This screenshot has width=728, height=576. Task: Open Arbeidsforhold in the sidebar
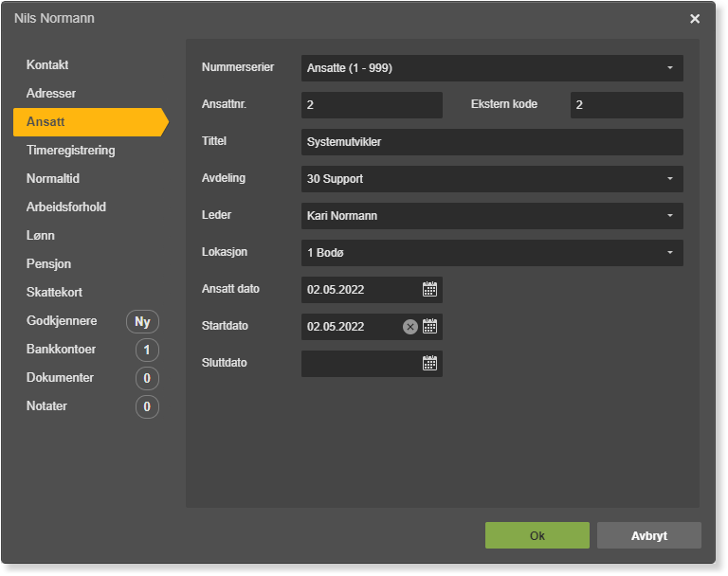pos(66,207)
